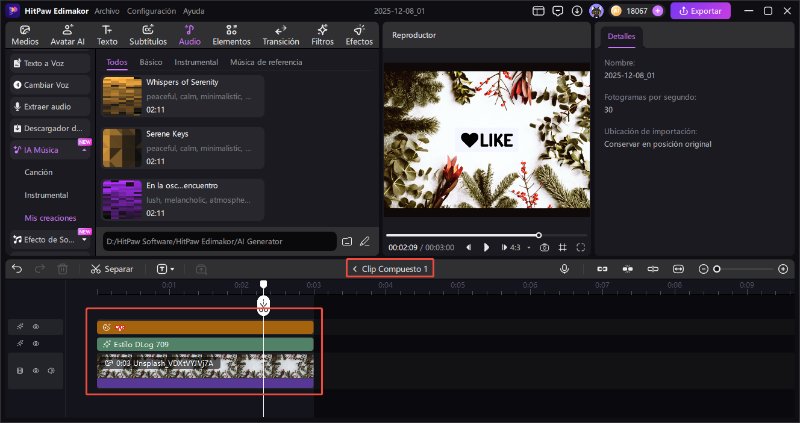Open the Detalles tab
The width and height of the screenshot is (800, 423).
click(x=621, y=36)
